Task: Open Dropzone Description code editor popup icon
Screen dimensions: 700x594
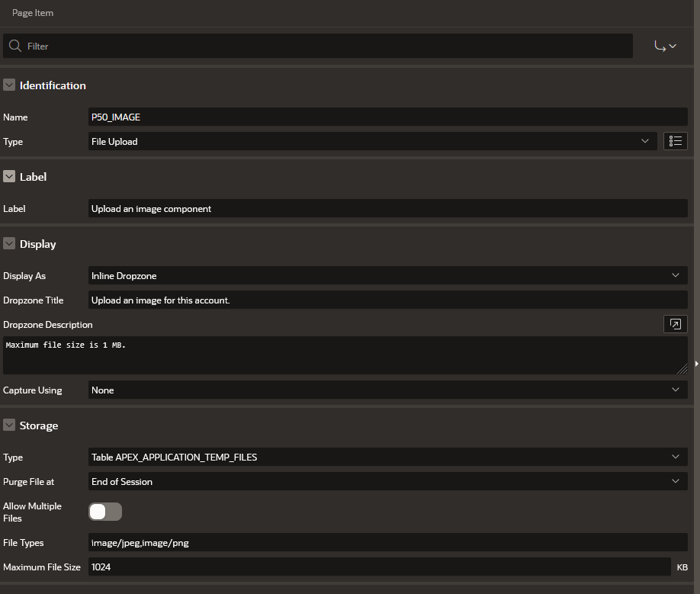Action: tap(675, 324)
